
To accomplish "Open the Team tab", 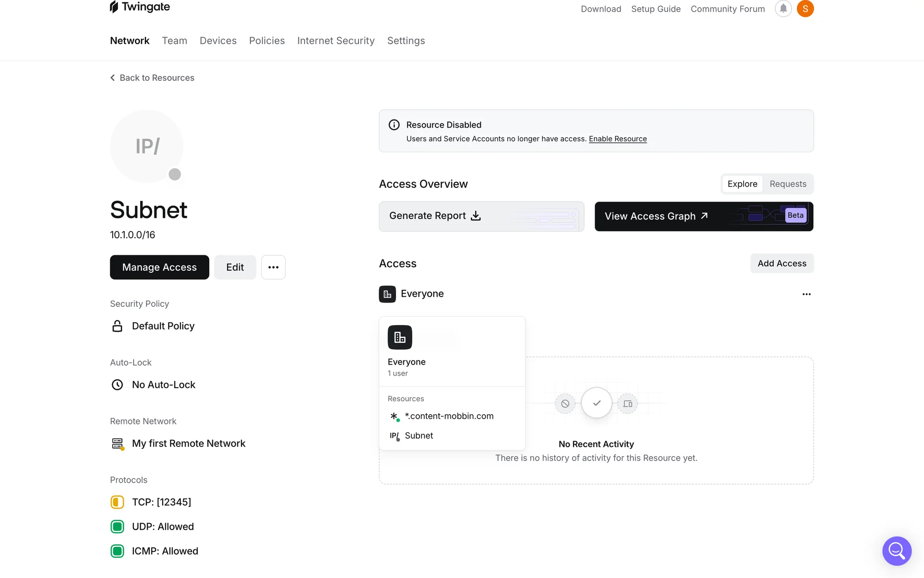I will 174,41.
